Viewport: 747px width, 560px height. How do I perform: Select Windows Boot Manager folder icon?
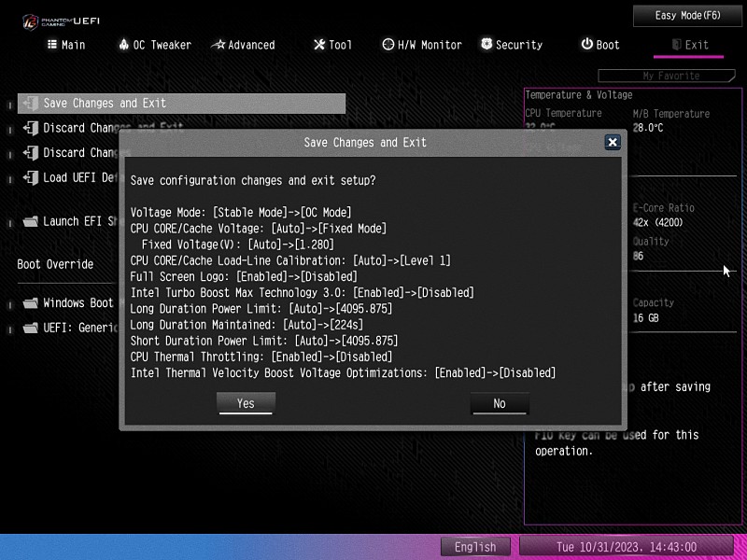coord(30,303)
